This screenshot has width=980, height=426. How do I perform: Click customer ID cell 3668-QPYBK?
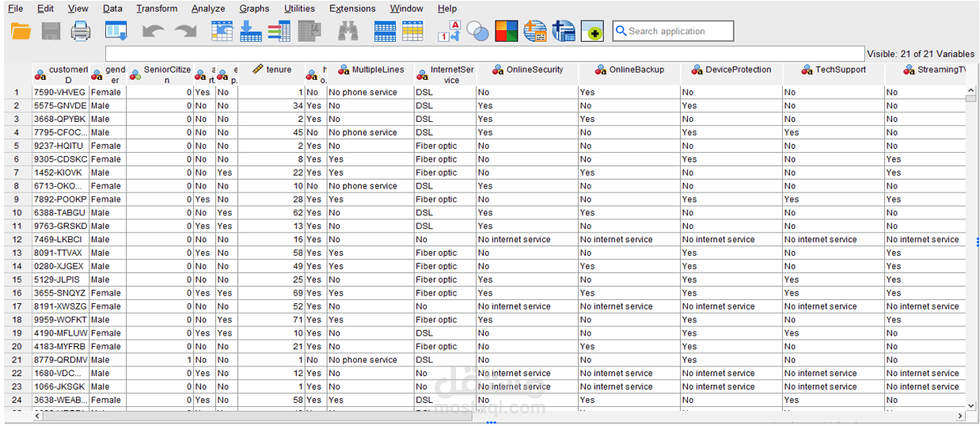click(60, 119)
